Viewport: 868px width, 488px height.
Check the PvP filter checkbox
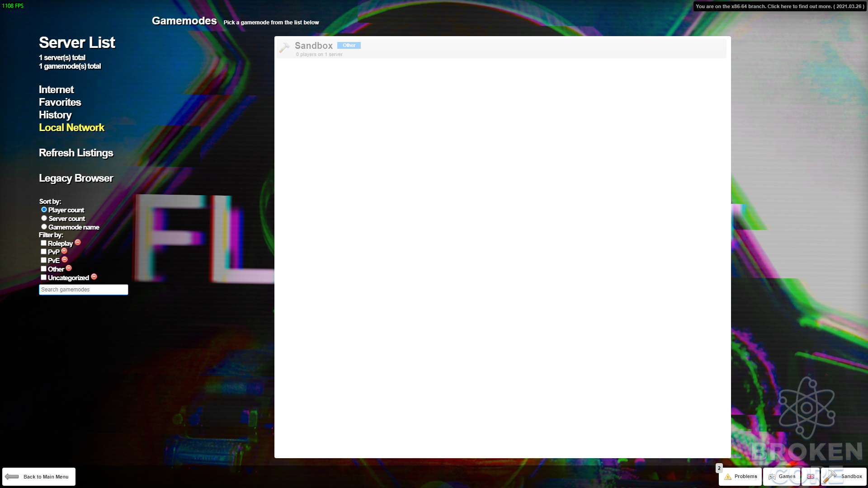pos(43,252)
